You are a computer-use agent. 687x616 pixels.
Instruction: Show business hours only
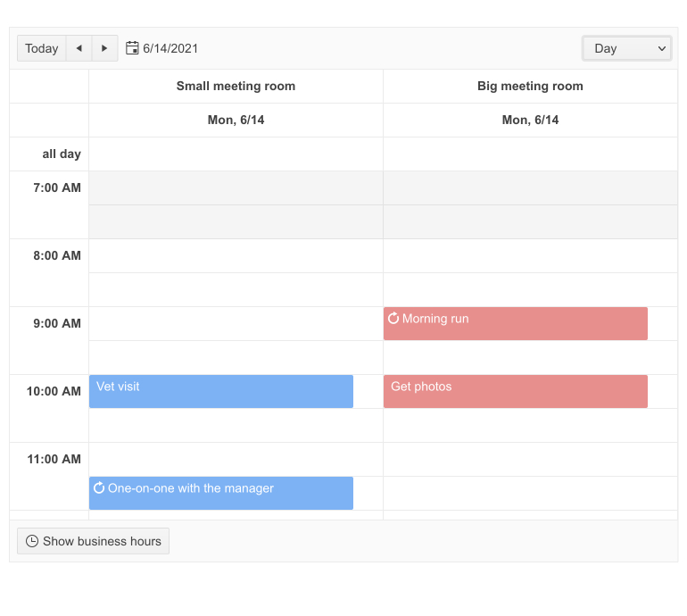94,541
